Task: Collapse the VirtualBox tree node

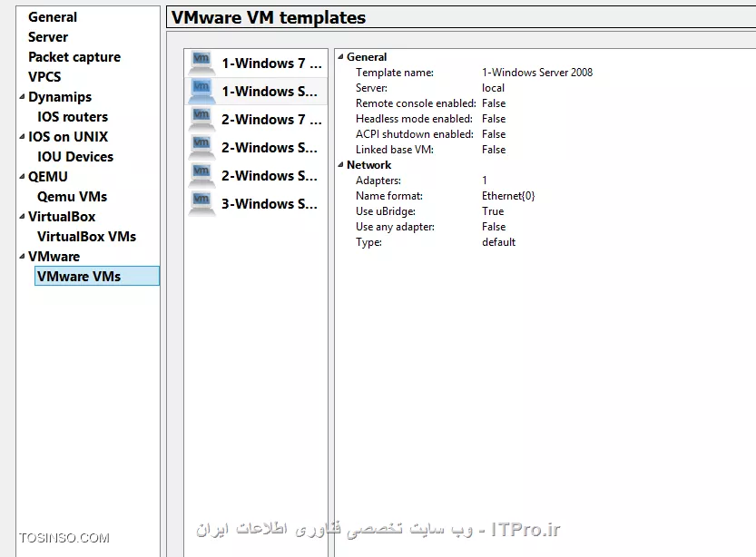Action: point(22,217)
